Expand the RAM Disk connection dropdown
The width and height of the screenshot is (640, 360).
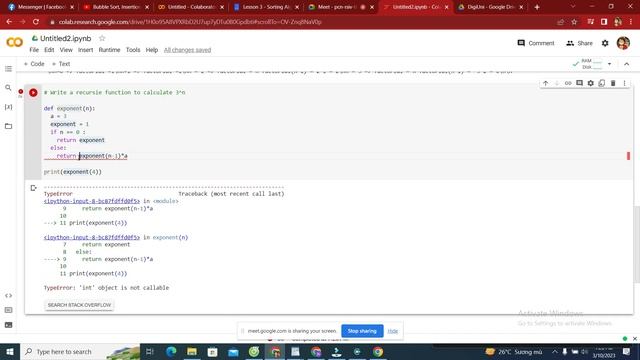[609, 64]
